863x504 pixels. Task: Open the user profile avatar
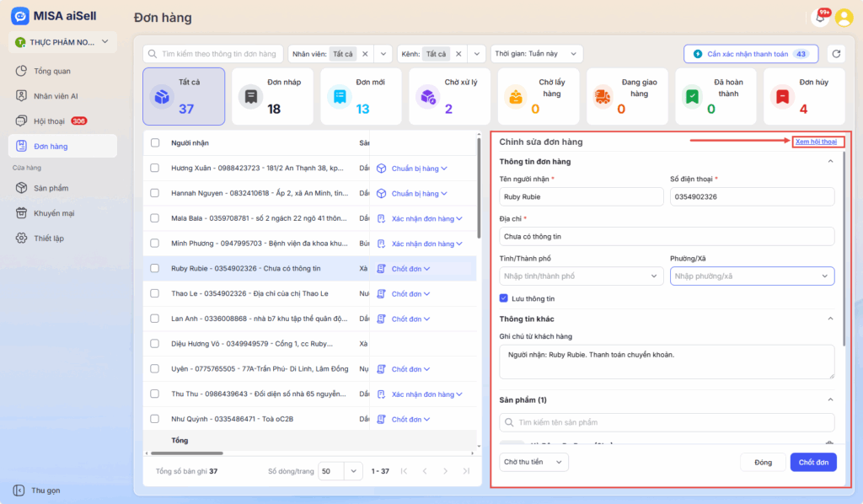coord(844,18)
